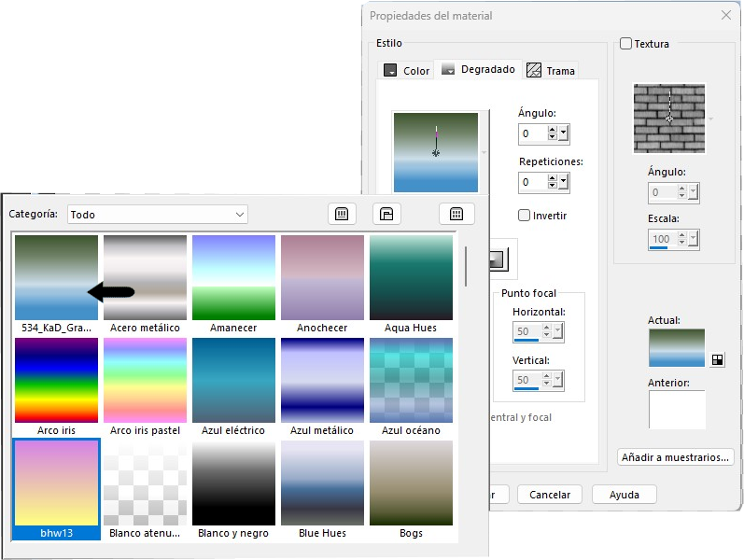Click the brick texture preview thumbnail
This screenshot has height=560, width=744.
[669, 119]
